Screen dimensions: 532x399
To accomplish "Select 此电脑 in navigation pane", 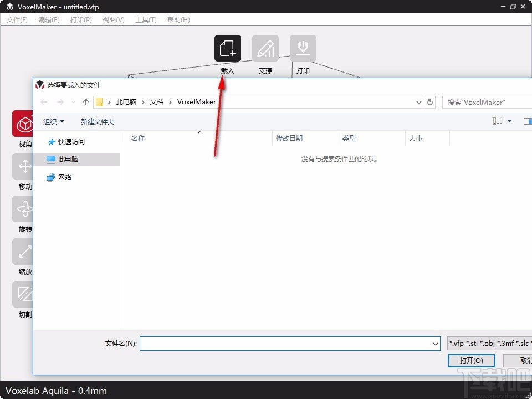I will click(x=76, y=160).
